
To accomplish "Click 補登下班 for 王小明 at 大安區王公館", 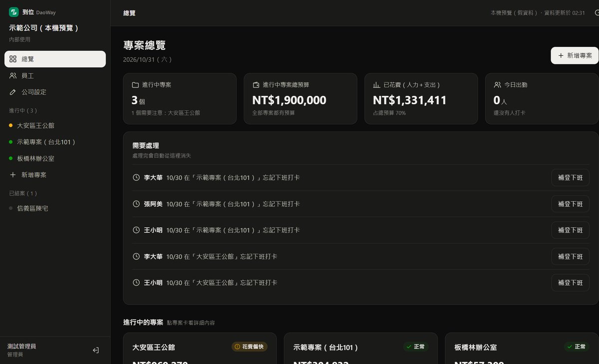I will (x=571, y=283).
